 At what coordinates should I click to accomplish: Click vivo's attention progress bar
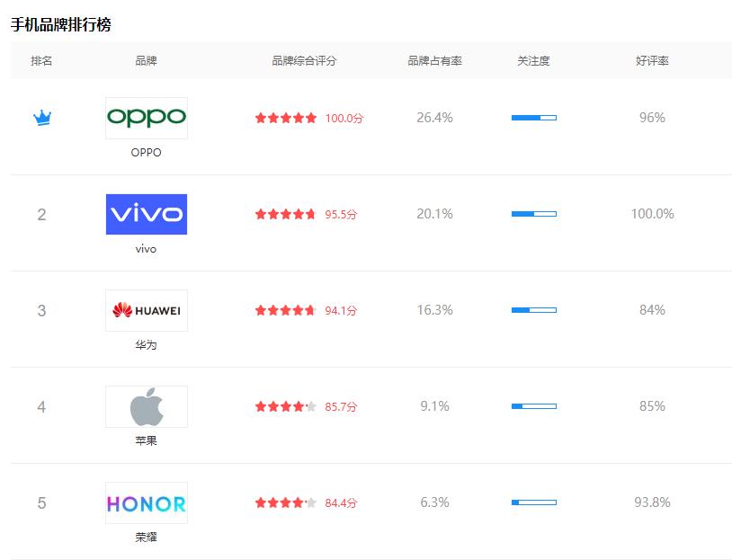point(534,214)
